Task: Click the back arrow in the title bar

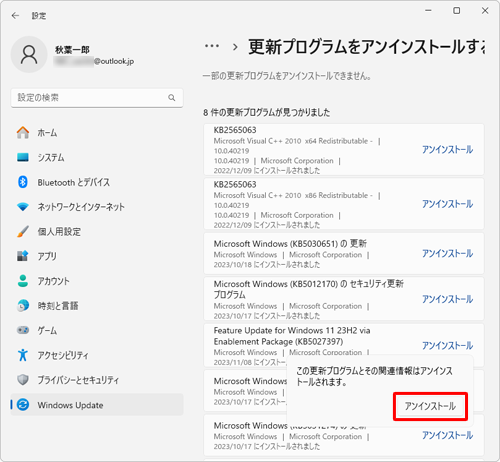Action: [15, 16]
